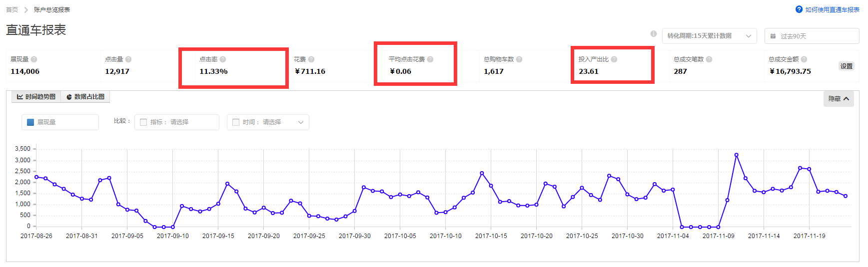Click the help icon beside 投入产出比
The width and height of the screenshot is (868, 267).
(x=614, y=59)
